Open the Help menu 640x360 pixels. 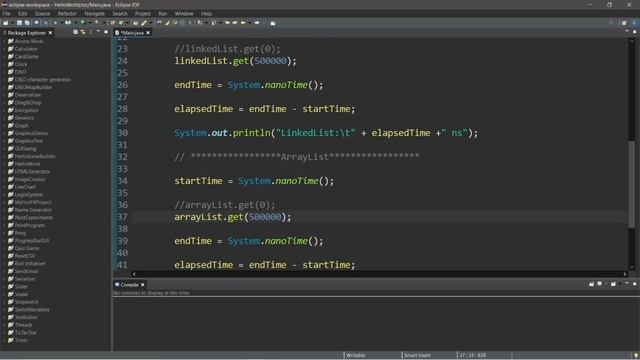206,13
